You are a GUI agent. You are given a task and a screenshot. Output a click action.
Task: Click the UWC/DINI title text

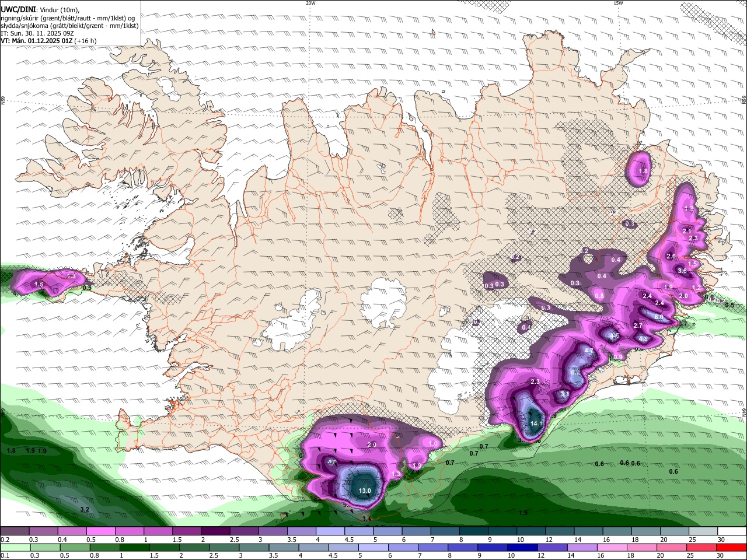tap(19, 10)
